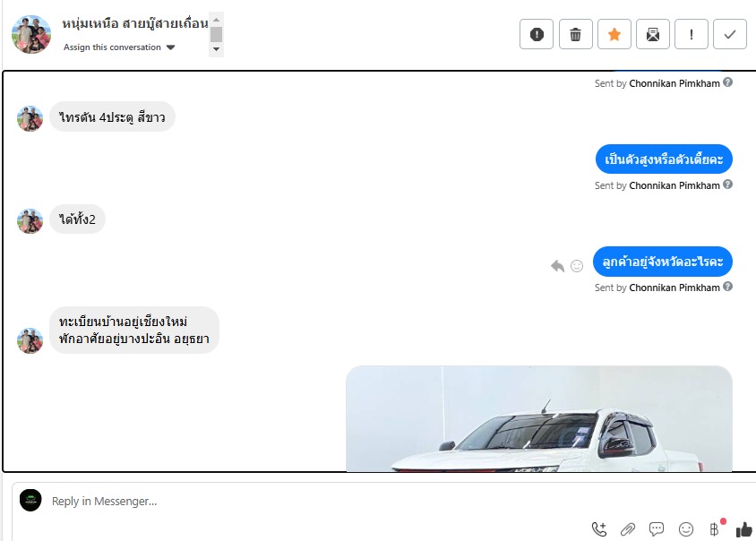
Task: Click the phone call request icon
Action: click(599, 529)
